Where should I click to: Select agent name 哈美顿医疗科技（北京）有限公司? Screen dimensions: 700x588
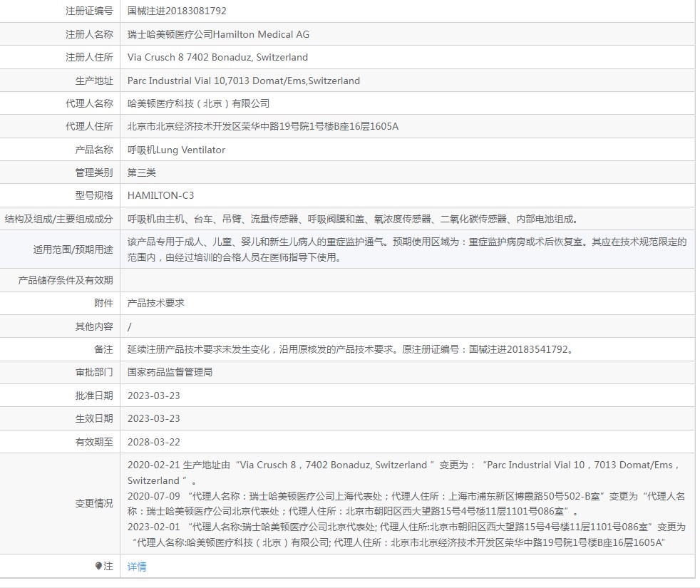(x=198, y=103)
